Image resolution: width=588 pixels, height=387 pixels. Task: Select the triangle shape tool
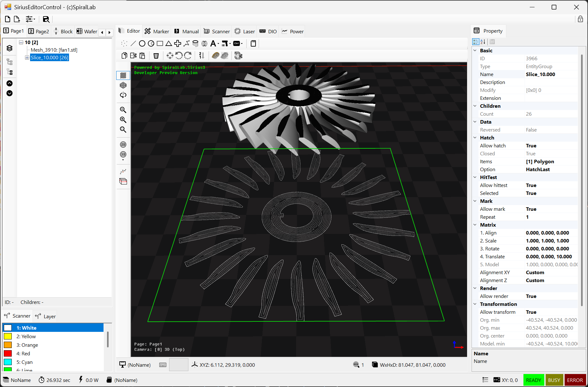click(169, 43)
